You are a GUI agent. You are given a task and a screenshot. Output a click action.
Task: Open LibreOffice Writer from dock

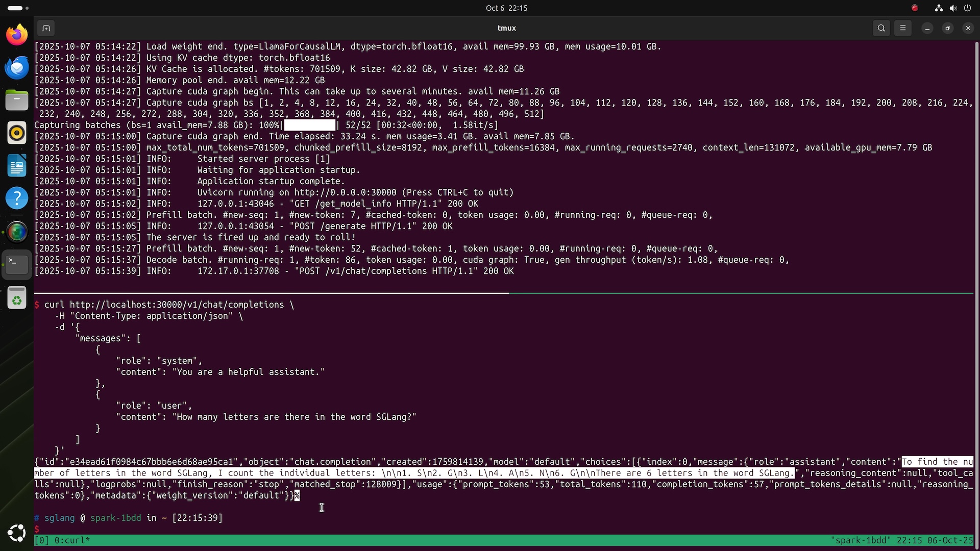point(17,165)
